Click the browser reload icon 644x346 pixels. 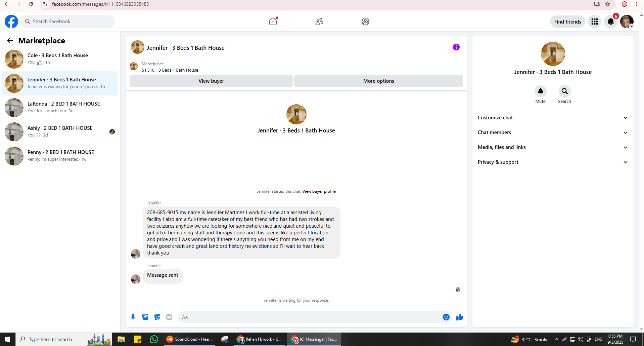tap(31, 4)
